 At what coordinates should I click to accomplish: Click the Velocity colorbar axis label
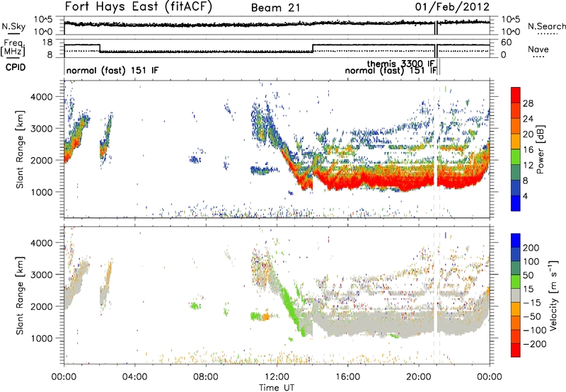tap(554, 295)
